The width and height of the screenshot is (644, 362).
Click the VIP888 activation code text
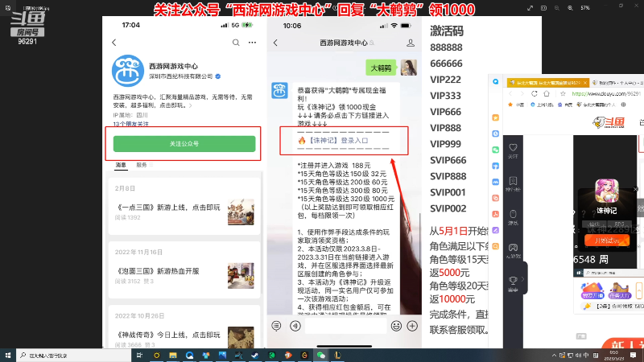pos(446,128)
